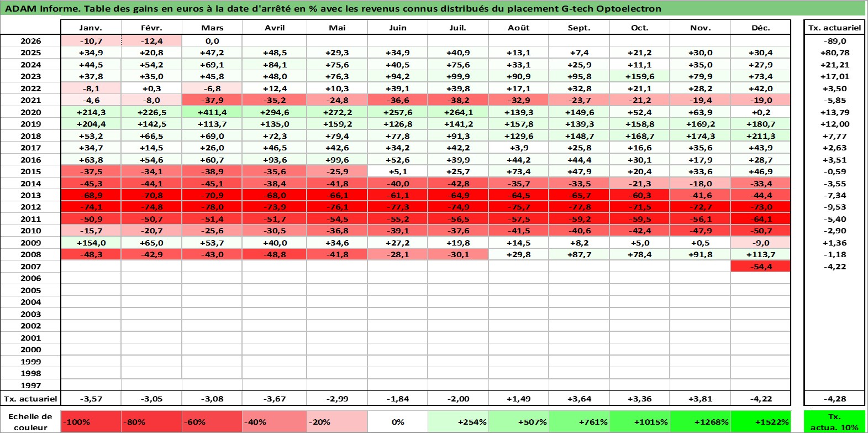Select the '-12,4' cell for February 2026

pyautogui.click(x=151, y=41)
